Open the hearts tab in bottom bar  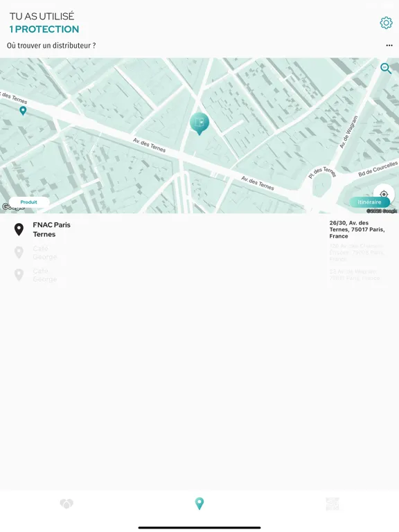point(66,504)
